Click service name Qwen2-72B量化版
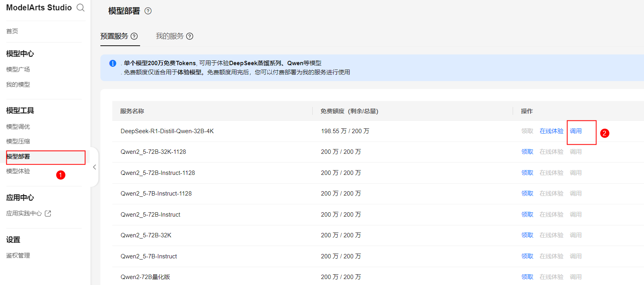 point(145,277)
